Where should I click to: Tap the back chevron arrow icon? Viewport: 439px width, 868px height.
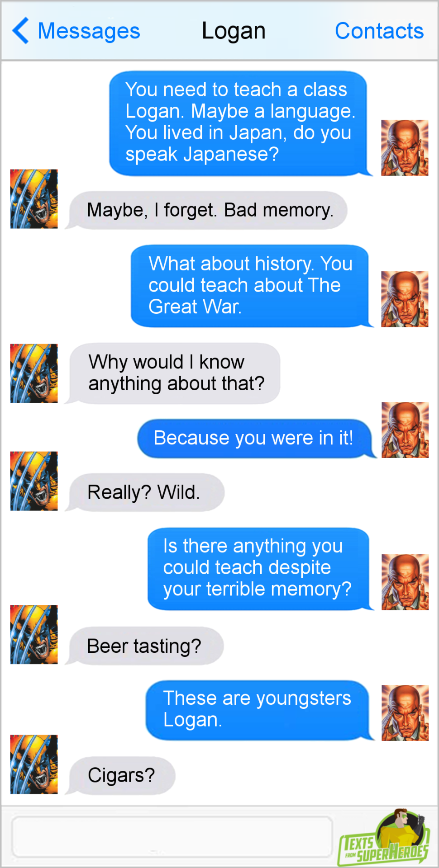[x=20, y=31]
